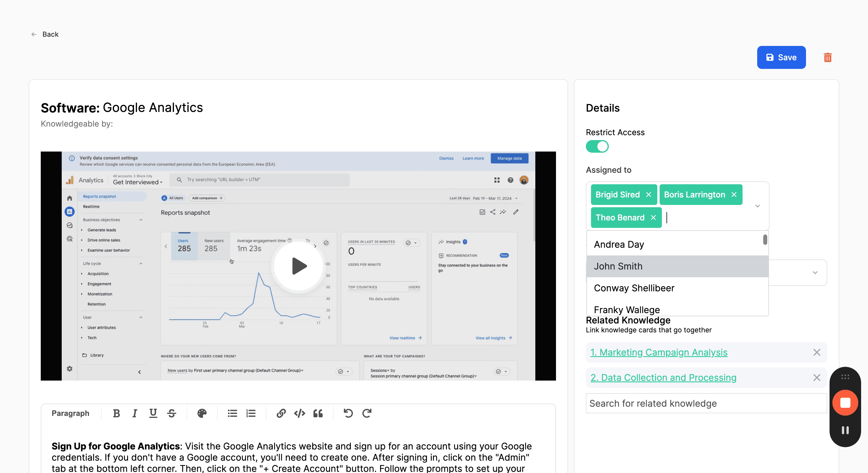Choose Franky Wallege as assignee
868x473 pixels.
point(677,308)
